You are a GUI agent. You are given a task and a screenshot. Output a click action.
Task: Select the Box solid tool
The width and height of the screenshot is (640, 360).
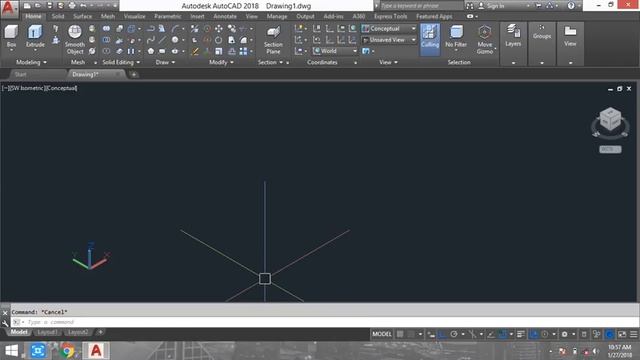pyautogui.click(x=11, y=37)
